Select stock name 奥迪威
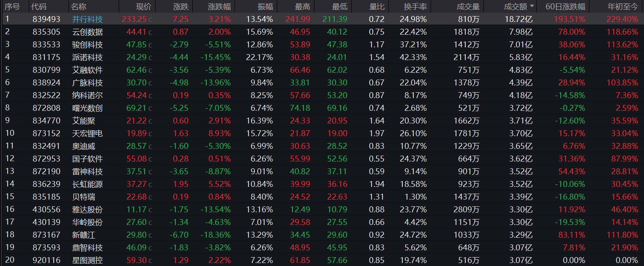The width and height of the screenshot is (644, 266). 84,146
